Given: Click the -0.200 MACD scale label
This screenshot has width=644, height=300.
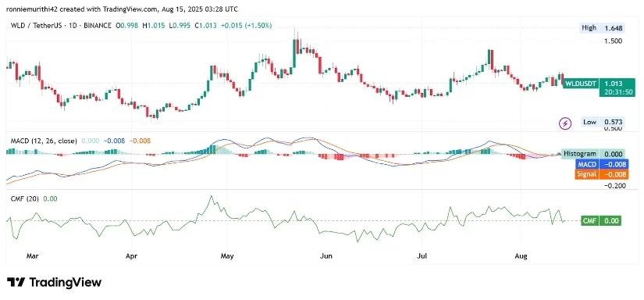Looking at the screenshot, I should coord(614,185).
